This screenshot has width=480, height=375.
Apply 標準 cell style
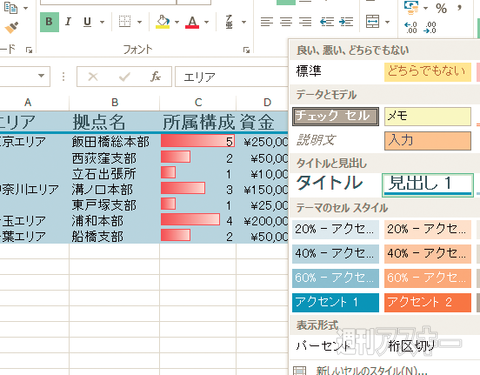click(335, 72)
